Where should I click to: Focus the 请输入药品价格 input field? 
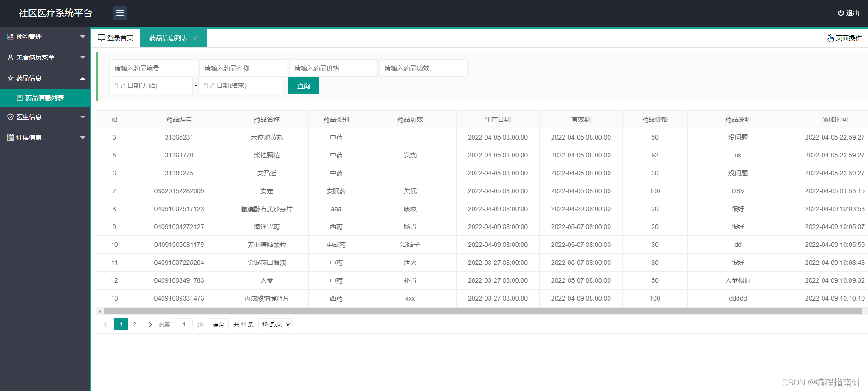click(x=333, y=68)
